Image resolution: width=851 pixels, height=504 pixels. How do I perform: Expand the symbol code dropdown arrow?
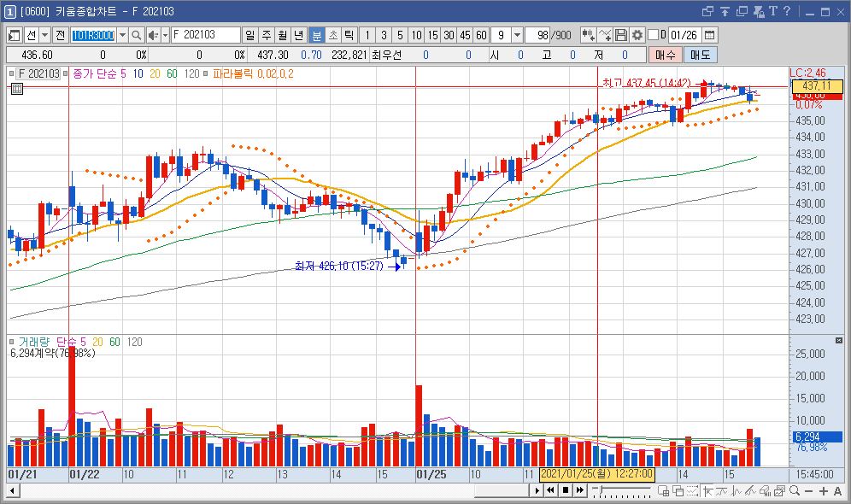tap(122, 35)
